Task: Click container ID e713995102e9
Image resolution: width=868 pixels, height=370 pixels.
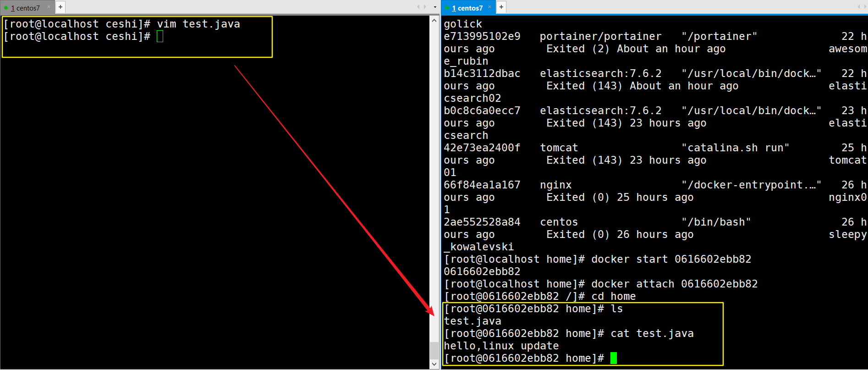Action: pos(482,36)
